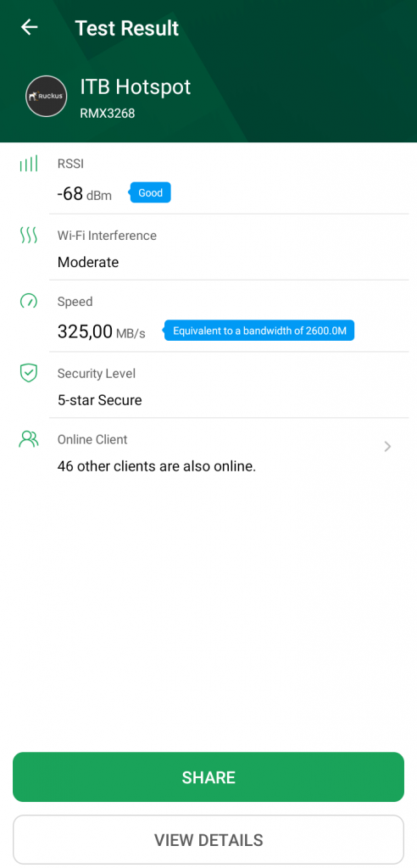Tap the Test Result title
The height and width of the screenshot is (868, 417).
(127, 28)
